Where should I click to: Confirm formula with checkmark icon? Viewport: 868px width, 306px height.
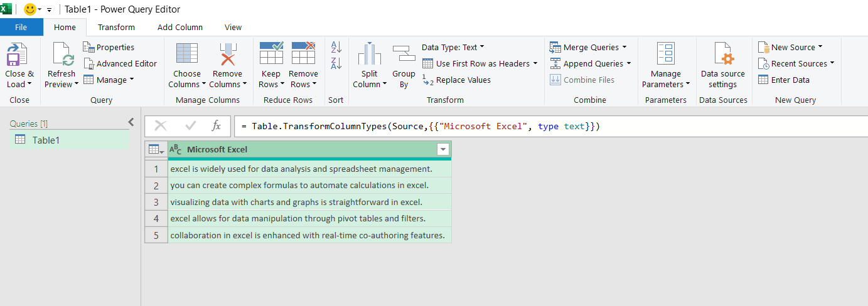[x=191, y=126]
